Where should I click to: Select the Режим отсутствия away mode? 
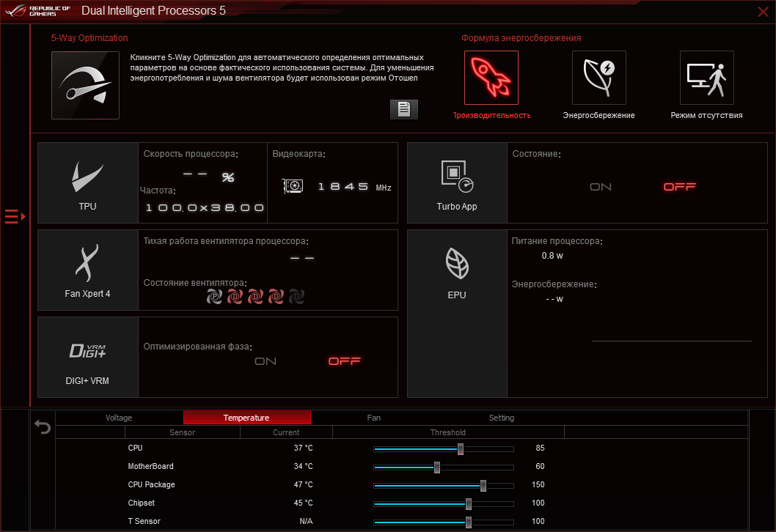(707, 78)
